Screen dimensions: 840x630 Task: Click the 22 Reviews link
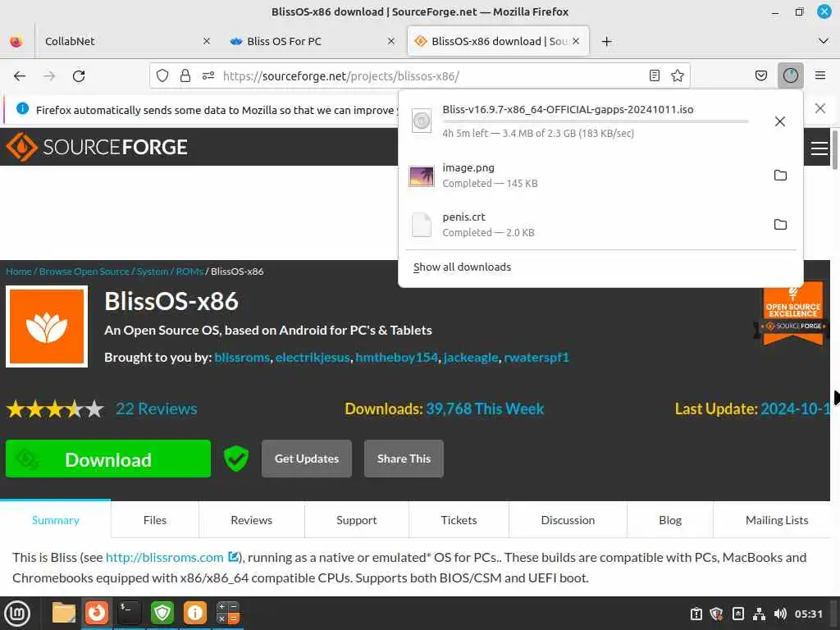pyautogui.click(x=157, y=409)
